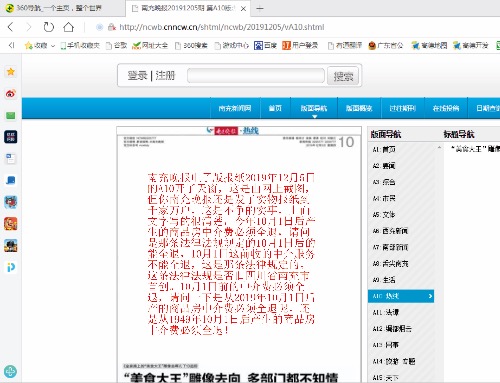Image resolution: width=500 pixels, height=383 pixels.
Task: Open 版面概览 in the blue nav bar
Action: point(359,108)
